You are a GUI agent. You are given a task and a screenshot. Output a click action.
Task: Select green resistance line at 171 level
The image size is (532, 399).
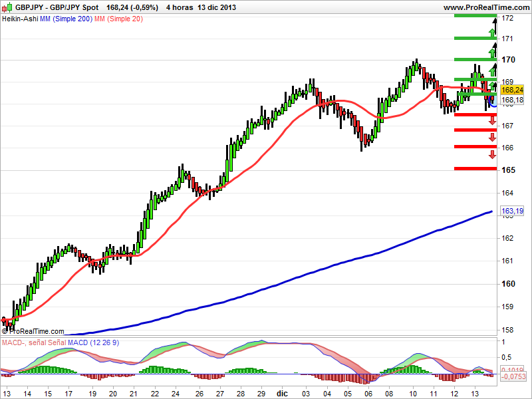pos(475,38)
